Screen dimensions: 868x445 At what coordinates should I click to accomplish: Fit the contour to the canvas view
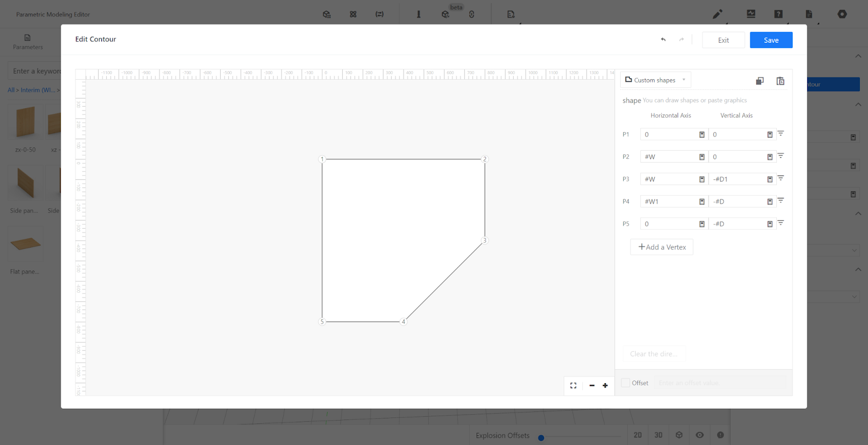[x=573, y=385]
